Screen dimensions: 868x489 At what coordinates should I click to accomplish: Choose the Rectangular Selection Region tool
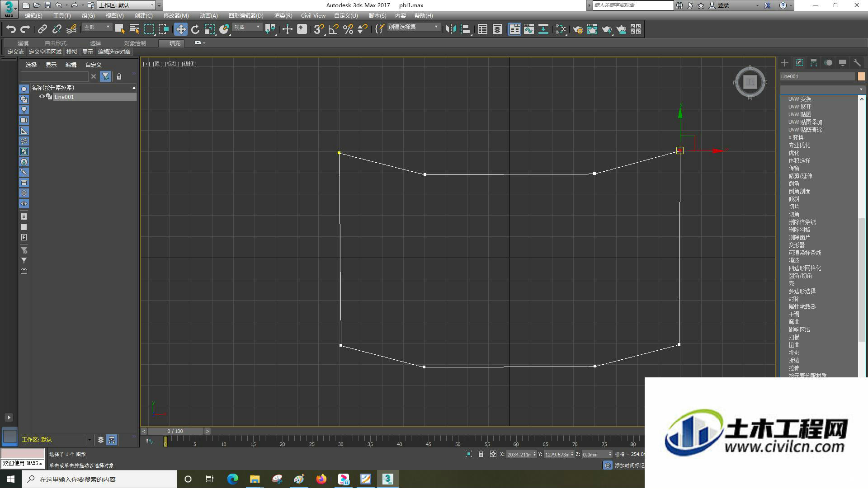point(149,29)
